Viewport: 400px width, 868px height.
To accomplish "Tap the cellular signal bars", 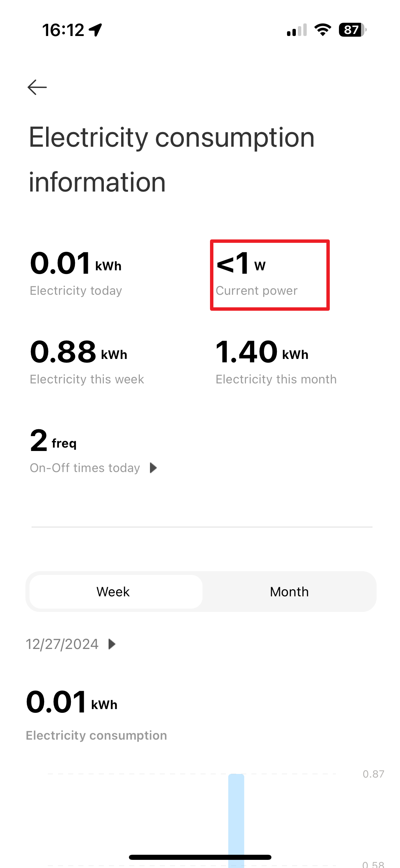I will click(x=297, y=30).
